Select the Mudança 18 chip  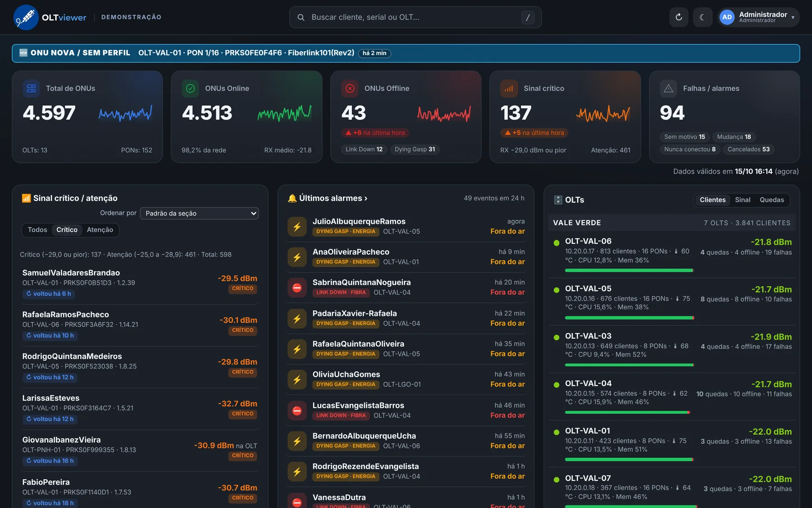point(734,137)
